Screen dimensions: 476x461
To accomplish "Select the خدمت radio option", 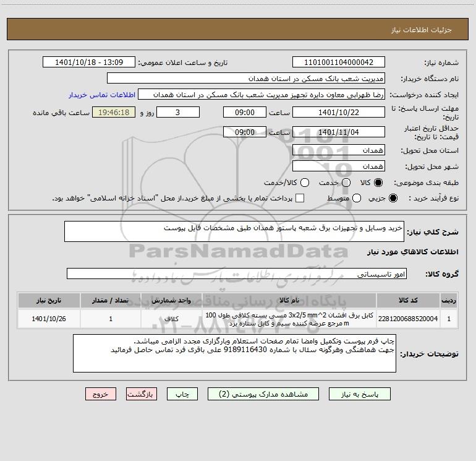I will 346,183.
